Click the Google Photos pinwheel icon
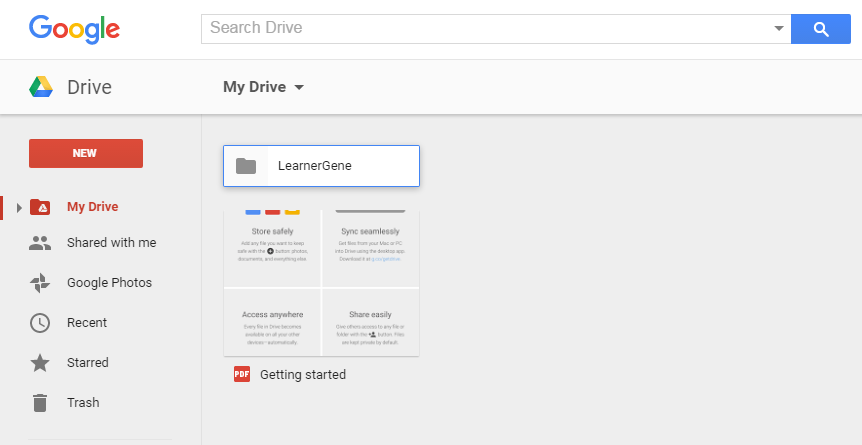This screenshot has width=862, height=445. tap(40, 283)
